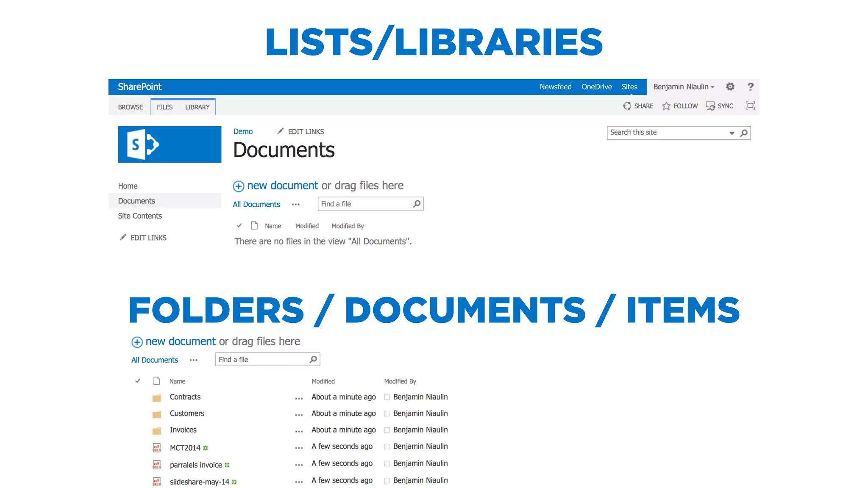Image resolution: width=868 pixels, height=488 pixels.
Task: Click the search magnifier in site search
Action: point(744,133)
